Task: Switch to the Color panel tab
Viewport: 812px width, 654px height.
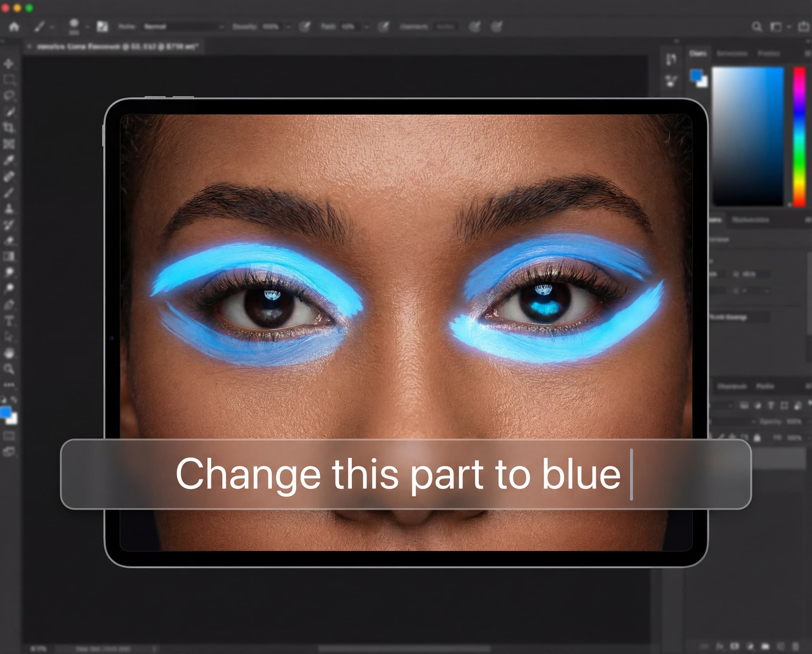Action: pyautogui.click(x=698, y=54)
